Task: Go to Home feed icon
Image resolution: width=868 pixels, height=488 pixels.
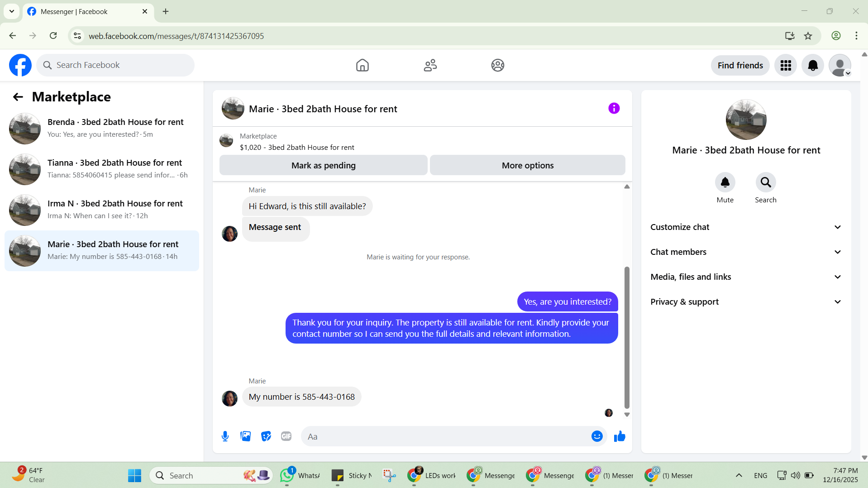Action: pyautogui.click(x=362, y=65)
